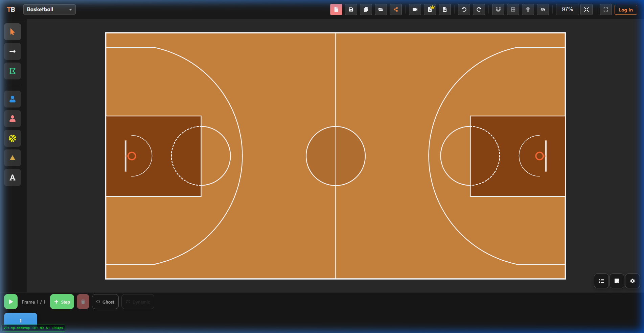Open the Basketball sport dropdown

pyautogui.click(x=49, y=9)
